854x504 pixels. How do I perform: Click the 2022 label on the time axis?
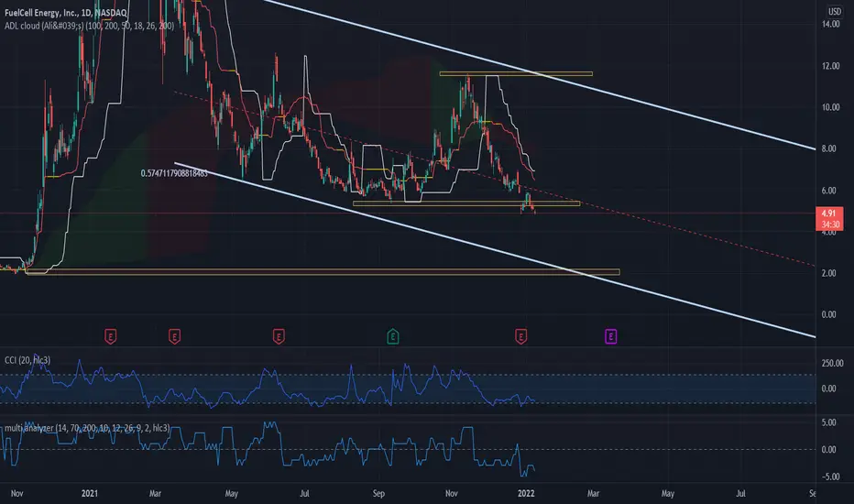[x=526, y=494]
